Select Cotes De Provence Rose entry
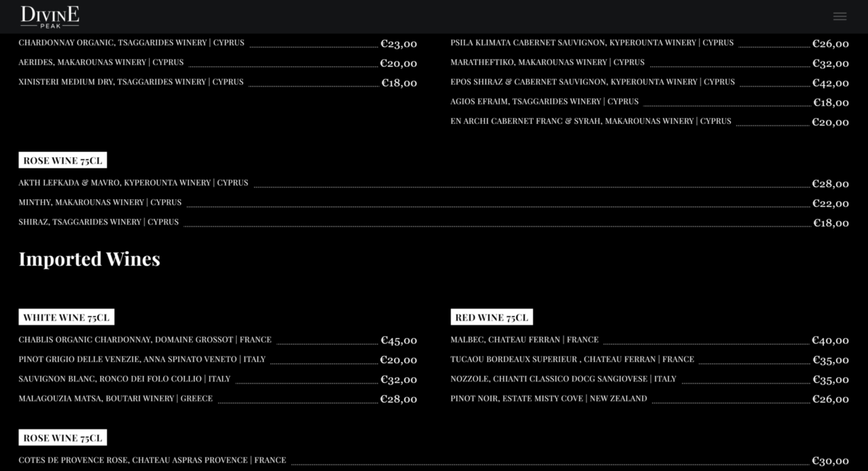 153,461
